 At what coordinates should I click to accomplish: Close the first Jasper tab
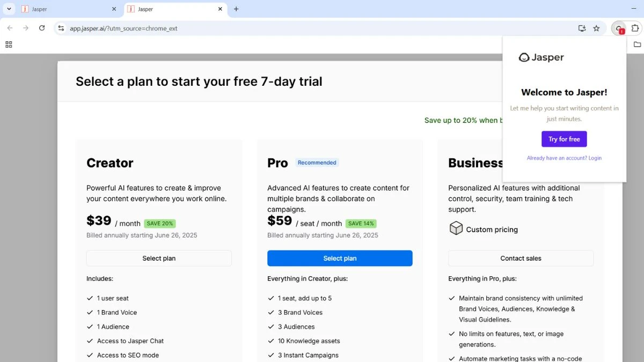pyautogui.click(x=114, y=9)
